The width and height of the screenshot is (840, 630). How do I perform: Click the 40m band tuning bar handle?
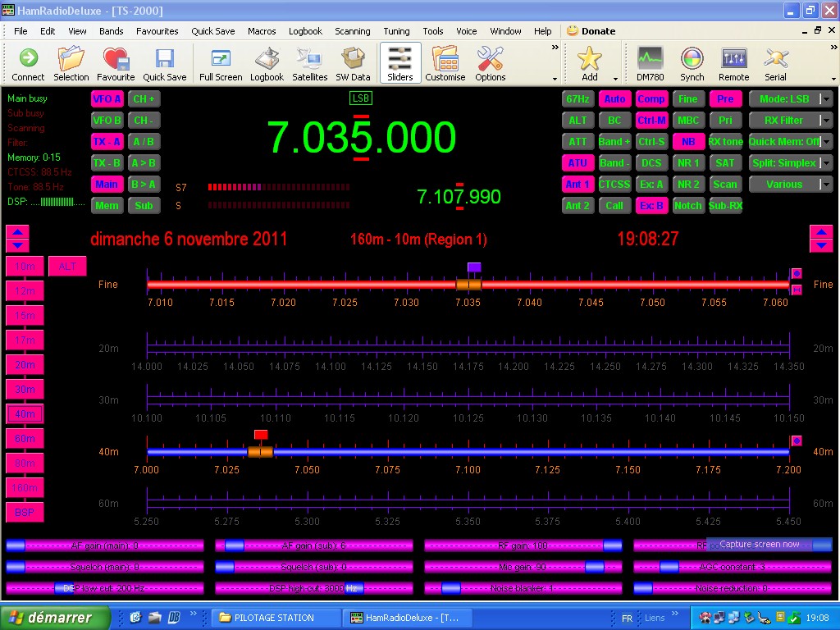point(260,452)
